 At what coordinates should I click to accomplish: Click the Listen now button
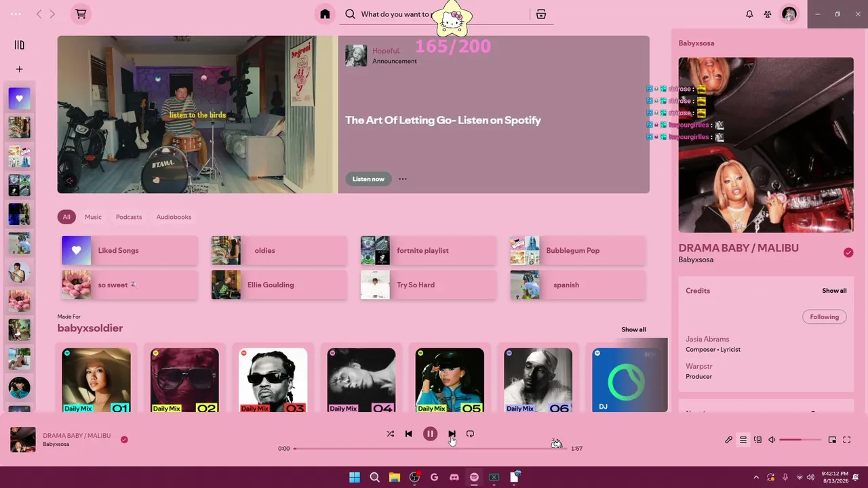(368, 179)
